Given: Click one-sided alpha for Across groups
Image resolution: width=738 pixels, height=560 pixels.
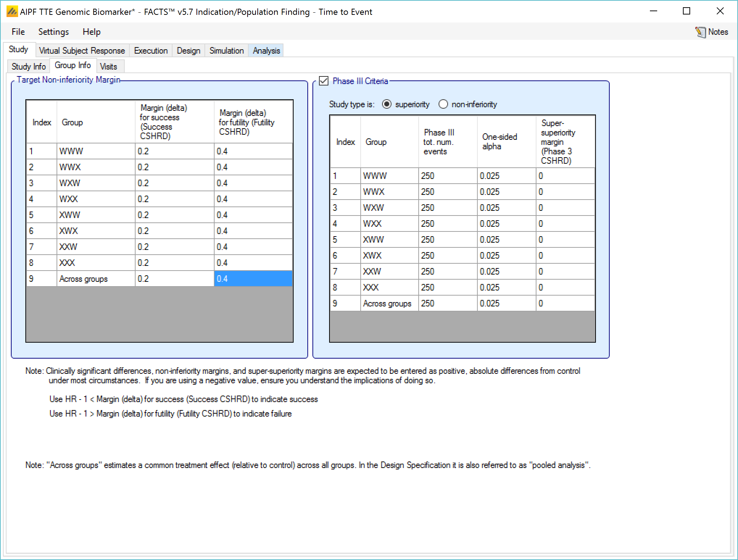Looking at the screenshot, I should point(506,303).
